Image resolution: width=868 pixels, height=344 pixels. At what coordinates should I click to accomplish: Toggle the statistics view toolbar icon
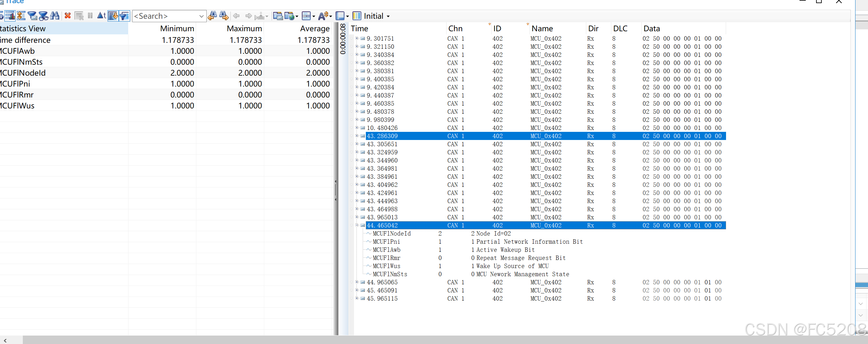(x=10, y=16)
